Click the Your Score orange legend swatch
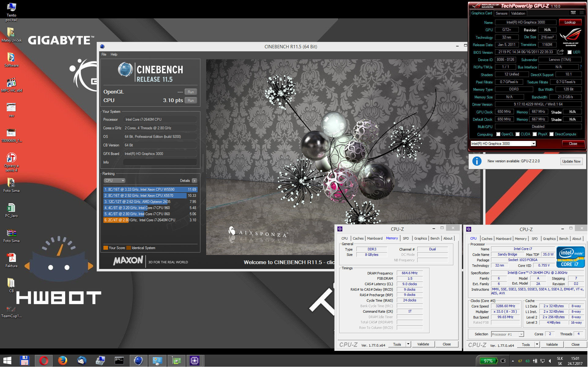 (x=106, y=248)
